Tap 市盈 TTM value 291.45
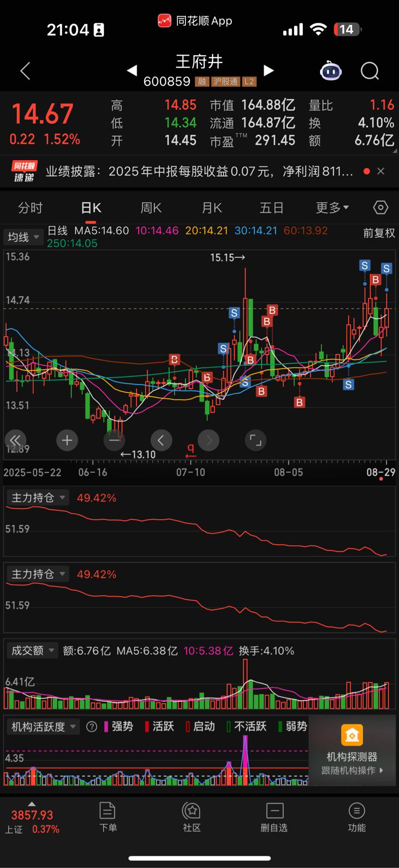The height and width of the screenshot is (868, 399). tap(275, 140)
